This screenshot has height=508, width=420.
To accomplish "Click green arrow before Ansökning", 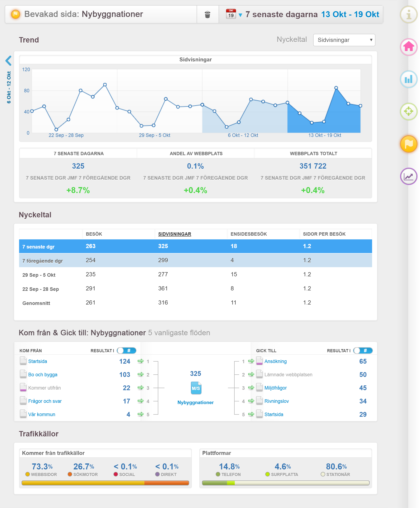I will (251, 361).
